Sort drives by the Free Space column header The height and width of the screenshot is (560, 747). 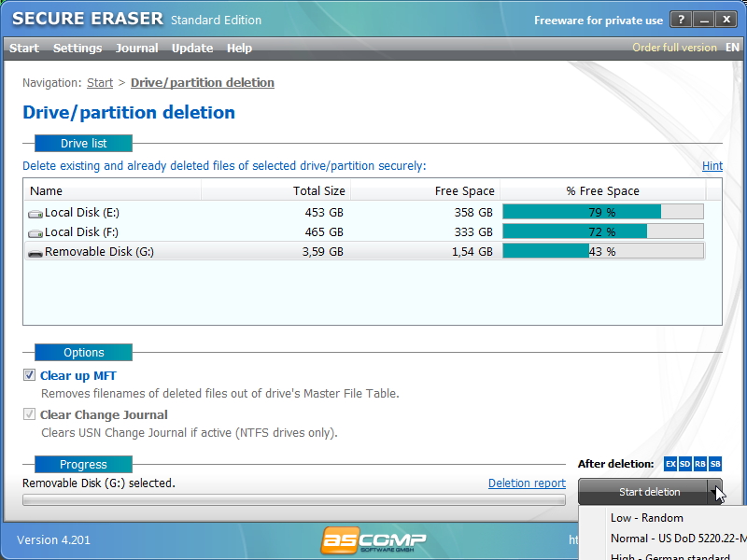(x=425, y=191)
